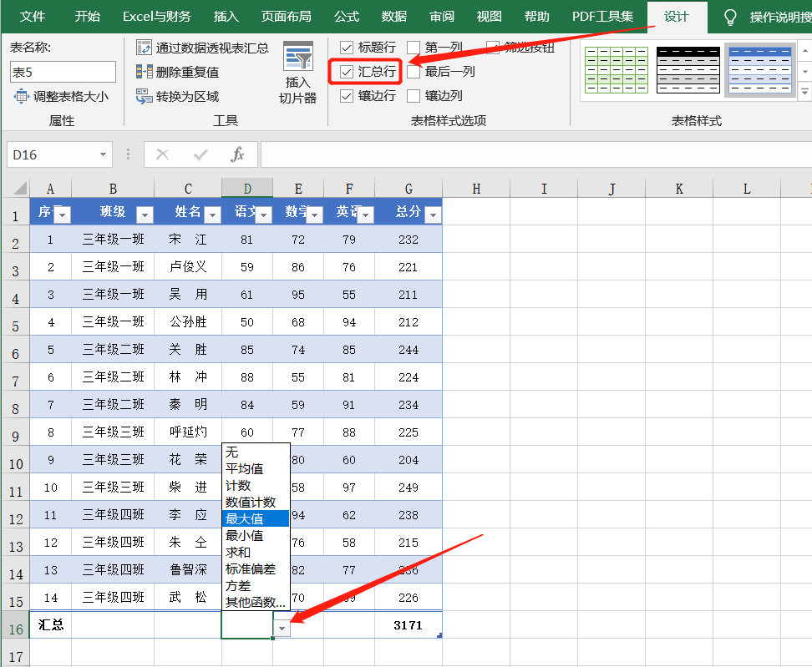Expand the Name Box dropdown arrow
The width and height of the screenshot is (812, 667).
(x=104, y=154)
